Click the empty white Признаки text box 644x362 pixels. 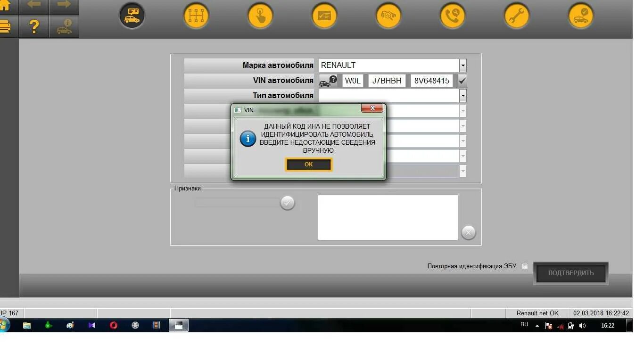(x=388, y=218)
